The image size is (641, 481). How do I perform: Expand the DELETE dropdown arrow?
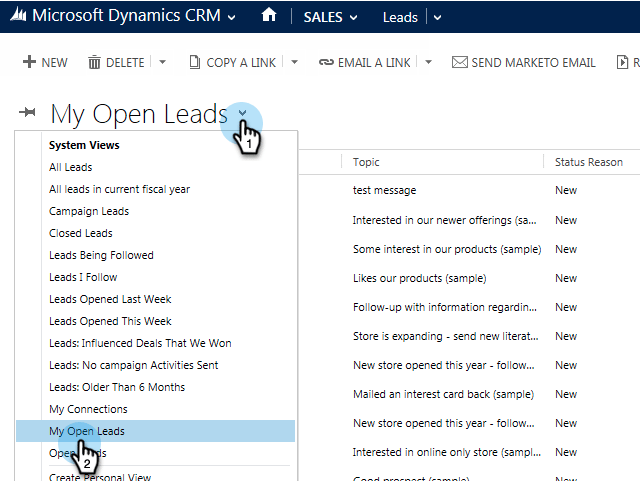(x=162, y=62)
